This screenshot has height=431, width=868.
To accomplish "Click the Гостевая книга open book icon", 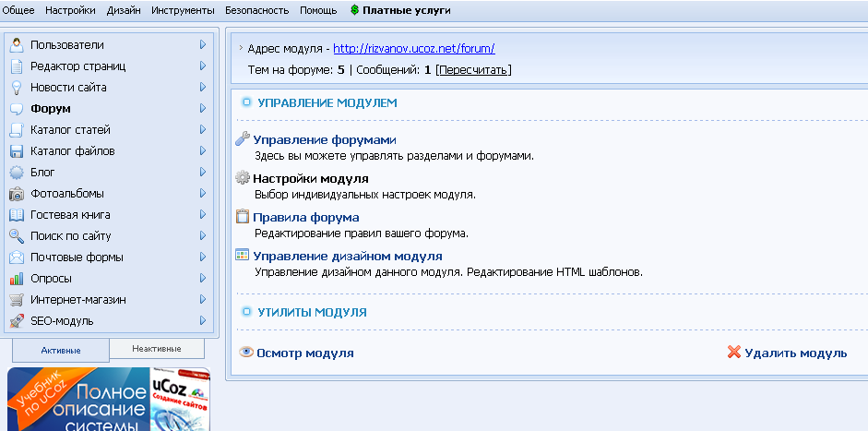I will click(x=17, y=215).
